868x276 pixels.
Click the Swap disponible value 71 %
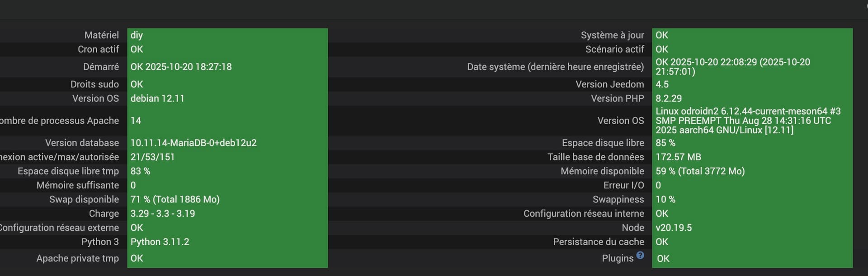(x=175, y=199)
